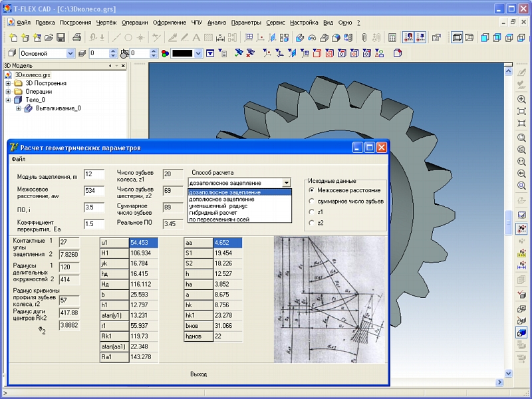
Task: Open 'Файл' menu in the calculation dialog
Action: (19, 159)
